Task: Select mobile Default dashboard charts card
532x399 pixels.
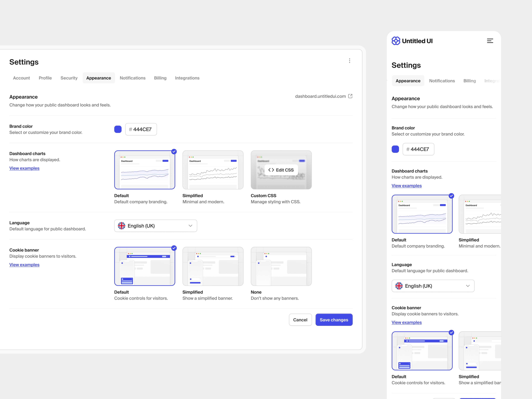Action: [422, 214]
